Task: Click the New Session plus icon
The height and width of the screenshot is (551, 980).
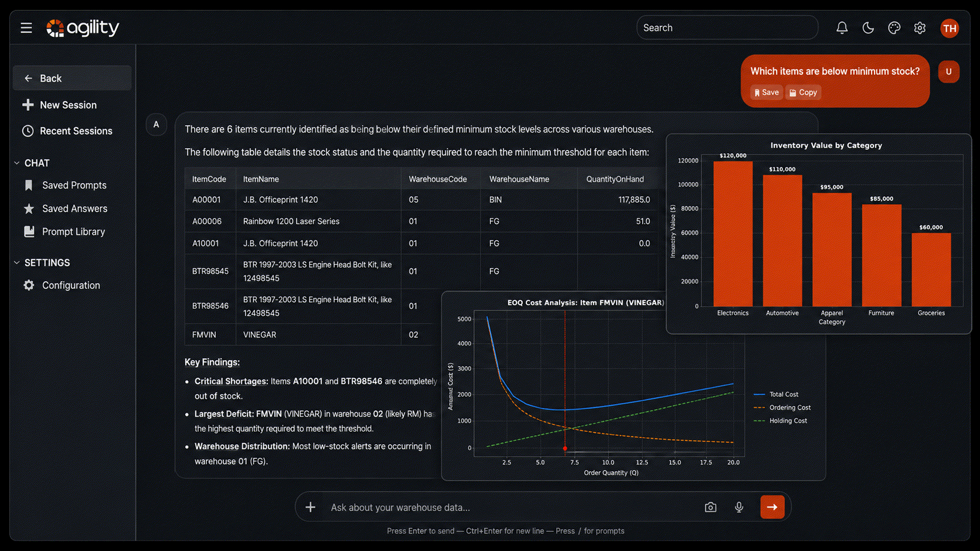Action: [28, 105]
